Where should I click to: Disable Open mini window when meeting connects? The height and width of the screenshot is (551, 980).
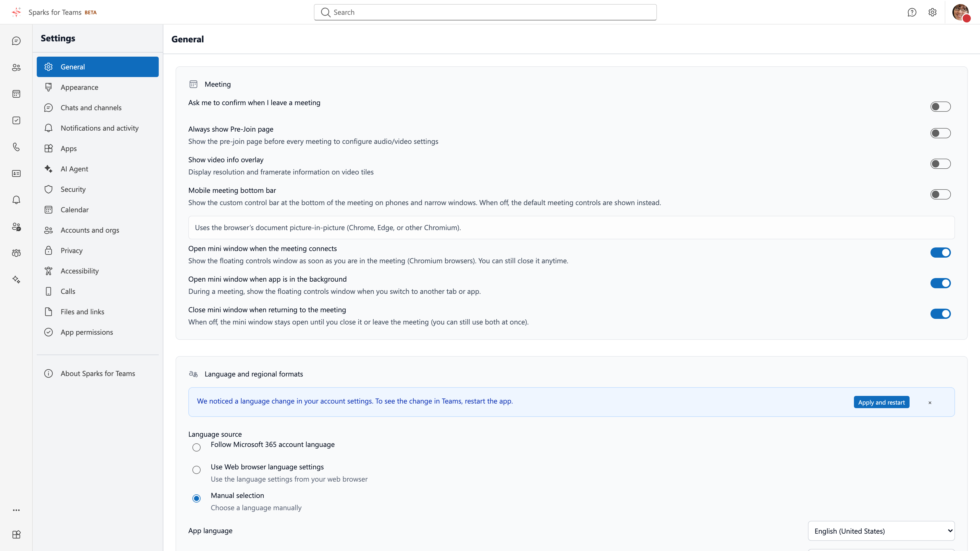click(x=940, y=253)
